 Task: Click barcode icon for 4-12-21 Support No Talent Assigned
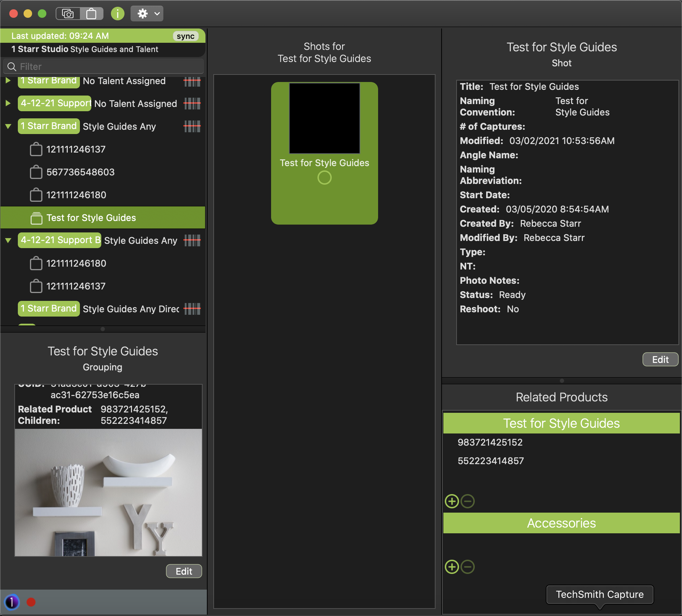192,104
